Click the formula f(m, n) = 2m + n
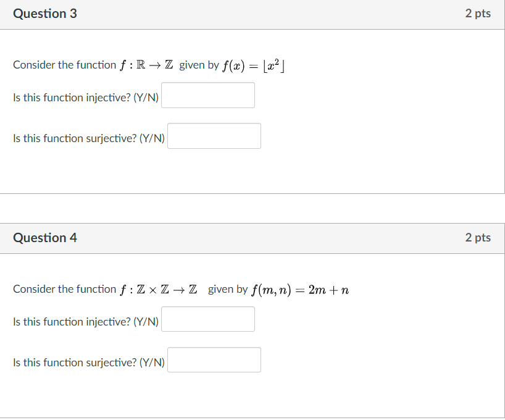Image resolution: width=505 pixels, height=420 pixels. [300, 288]
